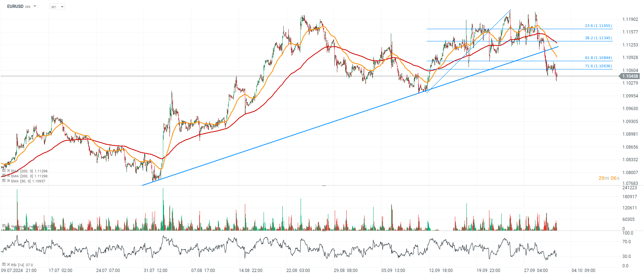Select the 71.6 (1.10636) Fibonacci level label
Viewport: 644px width, 277px height.
[598, 66]
